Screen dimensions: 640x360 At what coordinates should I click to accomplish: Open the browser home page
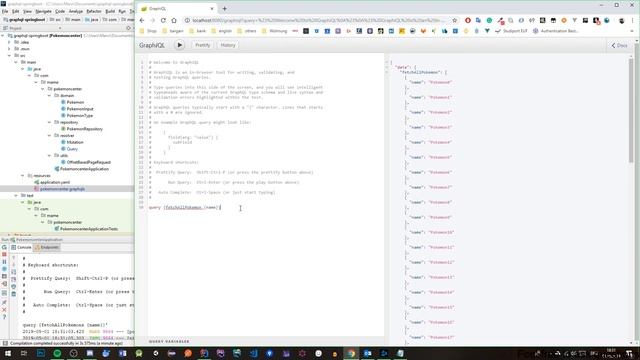pos(174,20)
